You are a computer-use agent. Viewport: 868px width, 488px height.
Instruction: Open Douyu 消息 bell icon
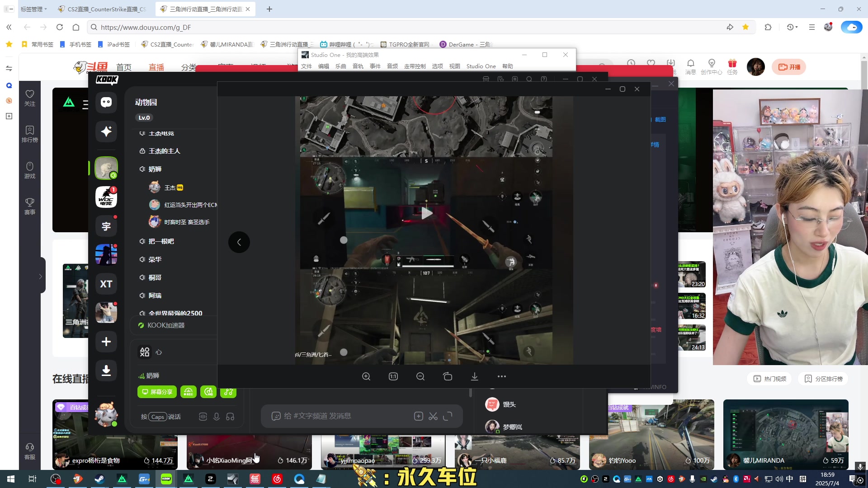click(690, 66)
